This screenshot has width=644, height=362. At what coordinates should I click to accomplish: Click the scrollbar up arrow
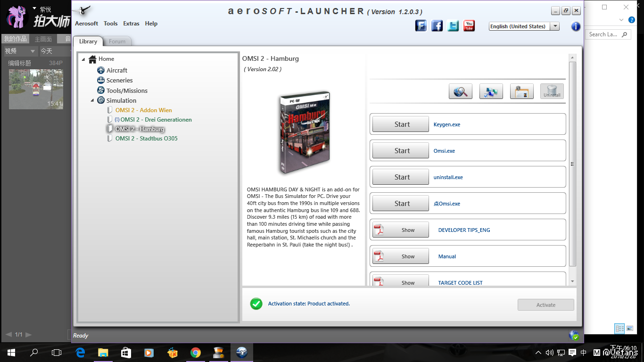click(x=573, y=58)
